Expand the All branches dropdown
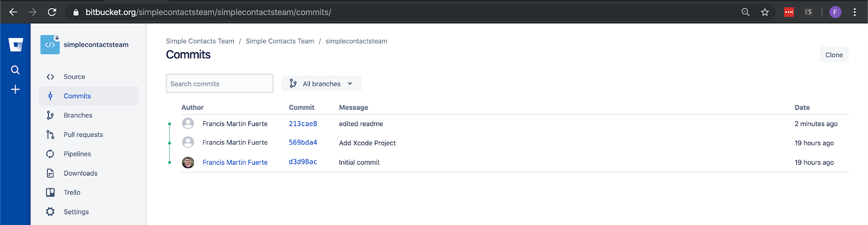Screen dimensions: 868x225 coord(321,84)
